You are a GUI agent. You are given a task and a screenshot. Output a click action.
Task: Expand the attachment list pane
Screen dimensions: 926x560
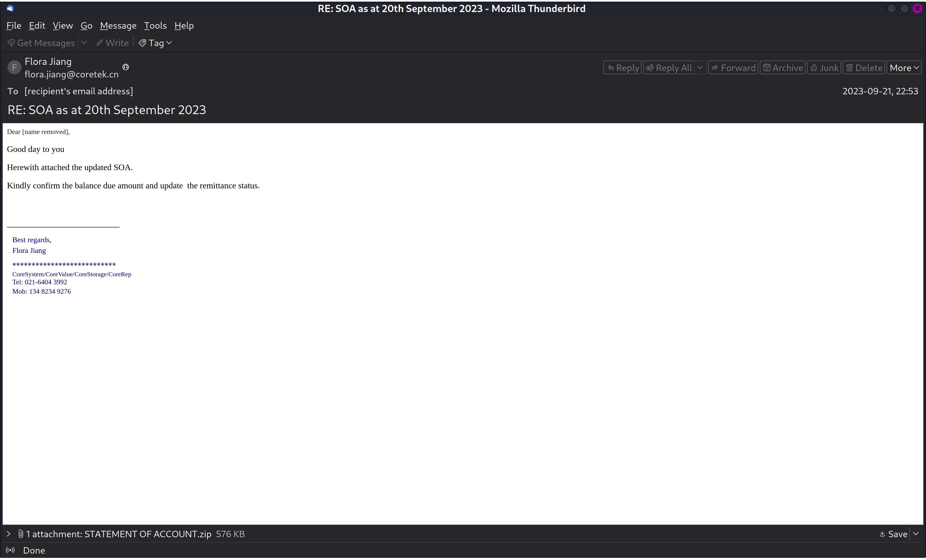coord(9,534)
